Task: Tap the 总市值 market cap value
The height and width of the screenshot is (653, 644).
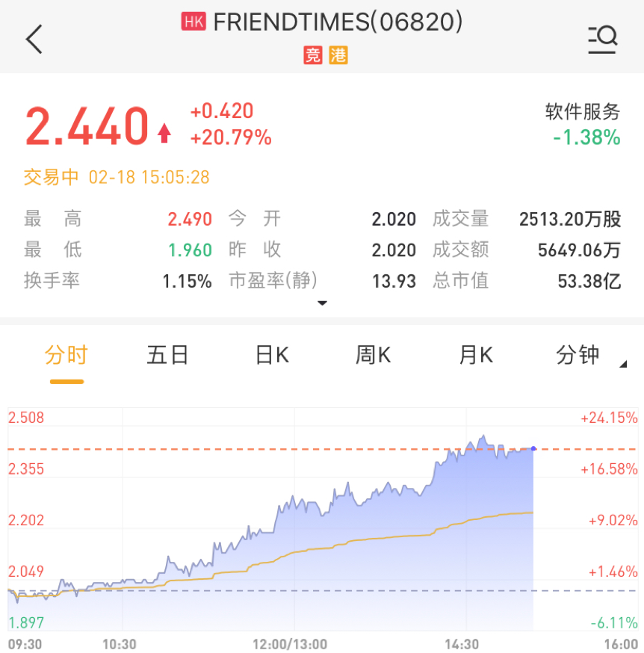Action: pyautogui.click(x=589, y=281)
